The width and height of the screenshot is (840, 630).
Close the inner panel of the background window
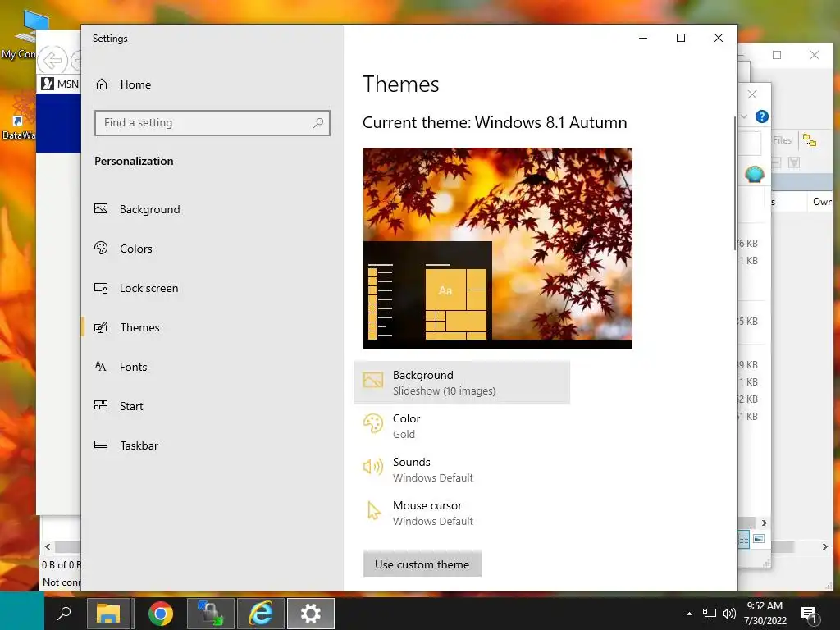pyautogui.click(x=752, y=95)
